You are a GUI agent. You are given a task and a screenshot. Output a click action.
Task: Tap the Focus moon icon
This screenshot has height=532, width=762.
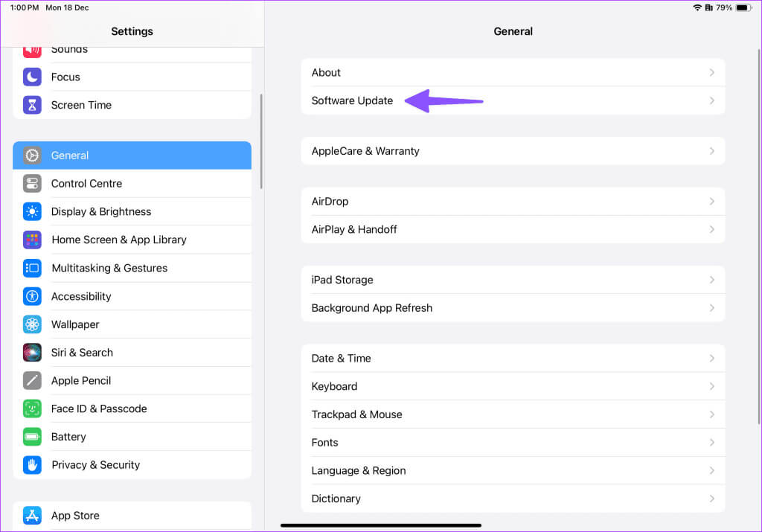pos(32,77)
